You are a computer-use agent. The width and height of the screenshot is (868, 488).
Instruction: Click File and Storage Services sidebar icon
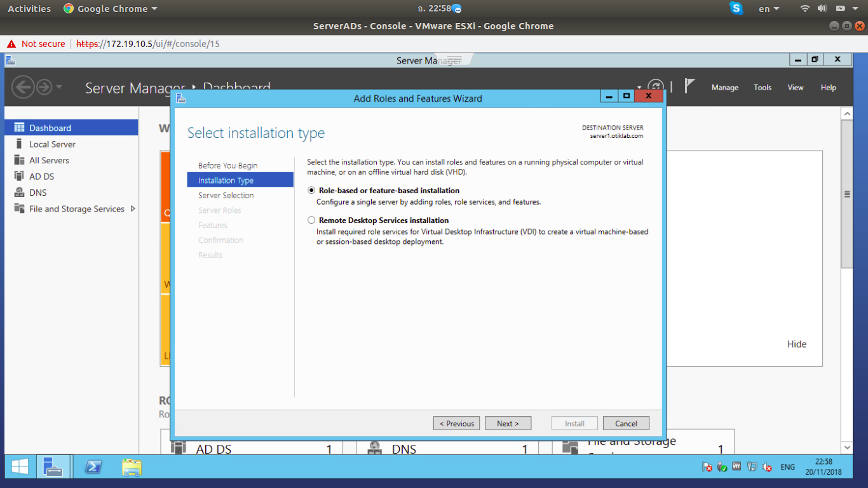pyautogui.click(x=19, y=208)
